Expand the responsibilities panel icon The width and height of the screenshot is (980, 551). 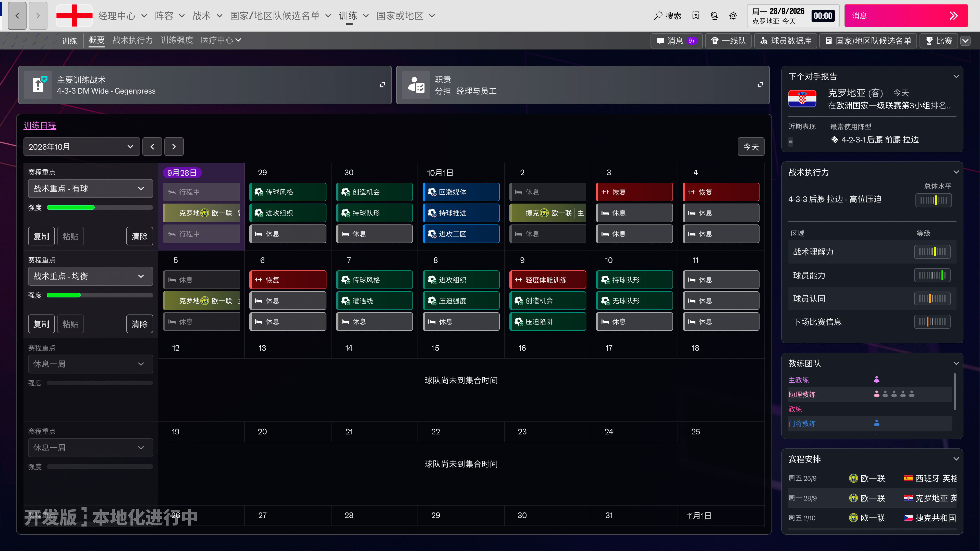[x=760, y=84]
